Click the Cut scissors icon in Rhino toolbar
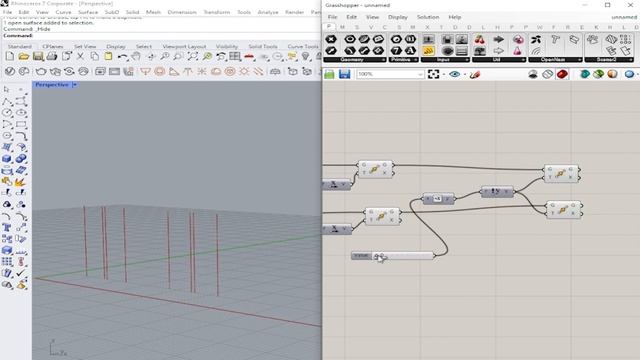The image size is (640, 360). point(80,56)
